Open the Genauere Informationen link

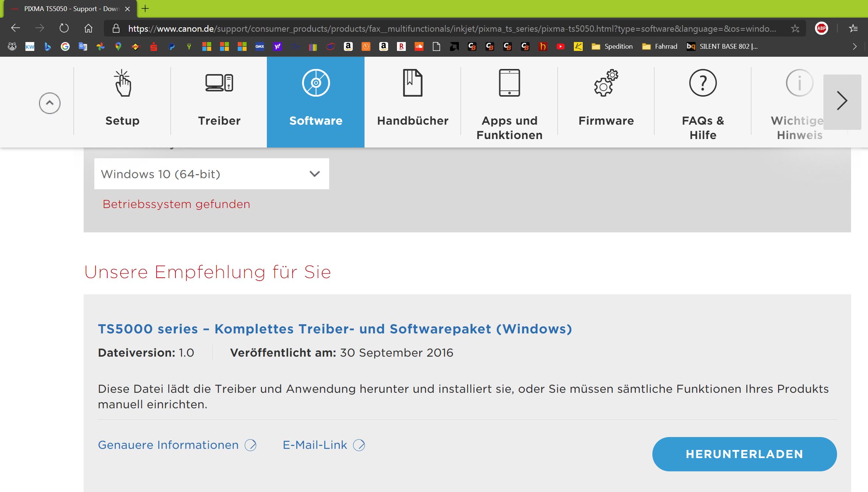point(177,445)
